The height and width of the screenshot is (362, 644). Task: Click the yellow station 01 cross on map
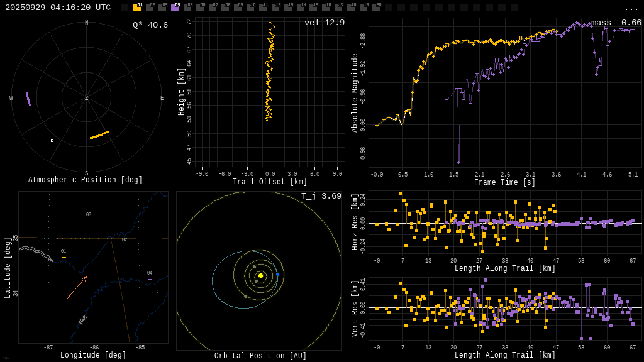(x=64, y=257)
